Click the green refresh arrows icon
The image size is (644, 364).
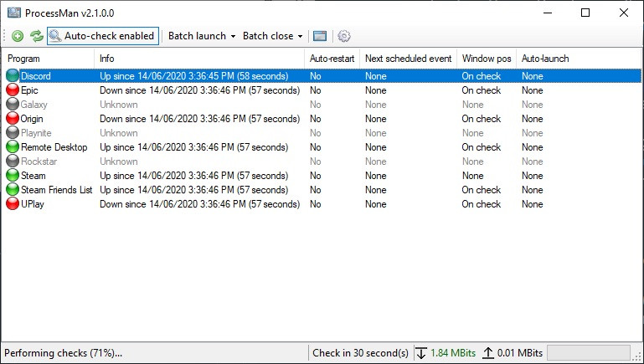pyautogui.click(x=37, y=36)
